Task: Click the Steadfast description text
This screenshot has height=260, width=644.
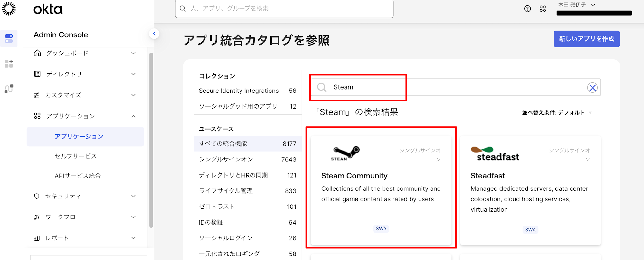Action: coord(529,199)
